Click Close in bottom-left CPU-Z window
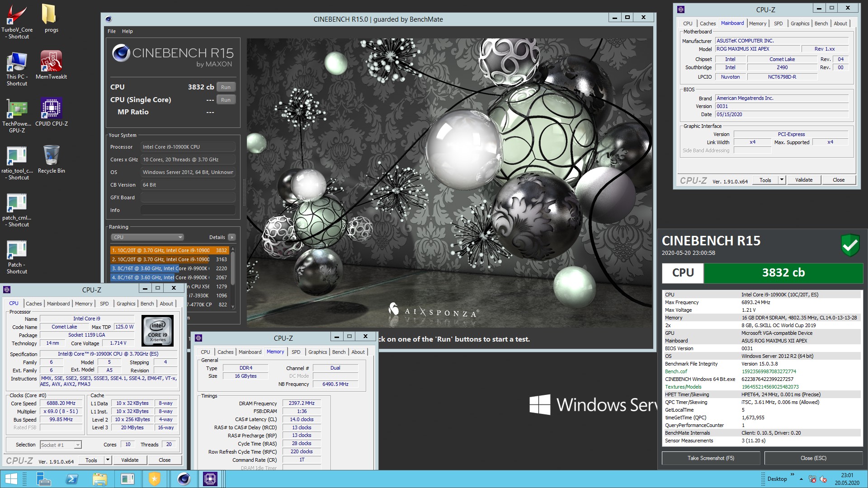 point(165,460)
